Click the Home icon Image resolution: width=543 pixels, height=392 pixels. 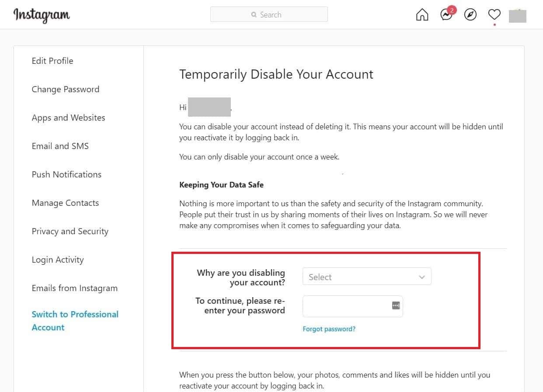click(x=421, y=14)
